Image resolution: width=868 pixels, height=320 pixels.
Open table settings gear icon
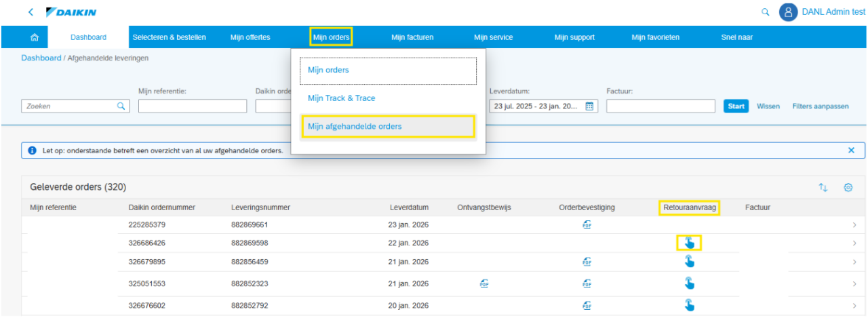pos(848,187)
